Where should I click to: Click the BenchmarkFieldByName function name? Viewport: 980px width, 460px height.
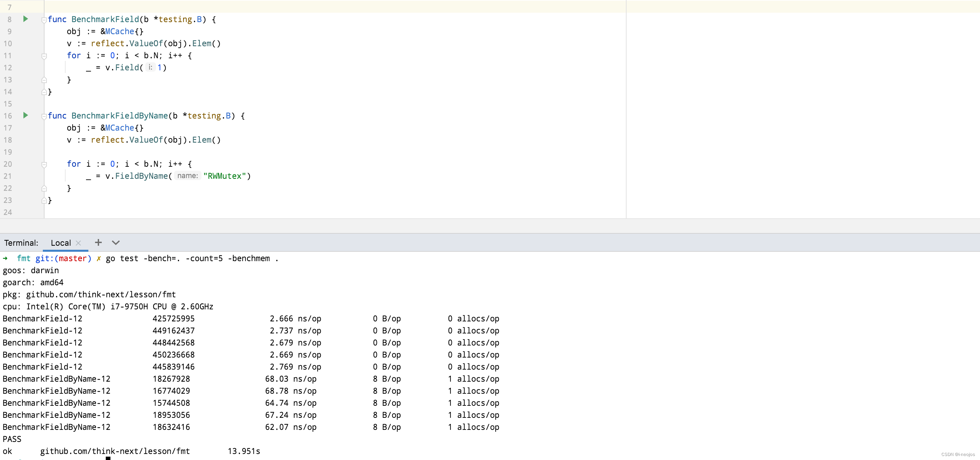(x=119, y=116)
